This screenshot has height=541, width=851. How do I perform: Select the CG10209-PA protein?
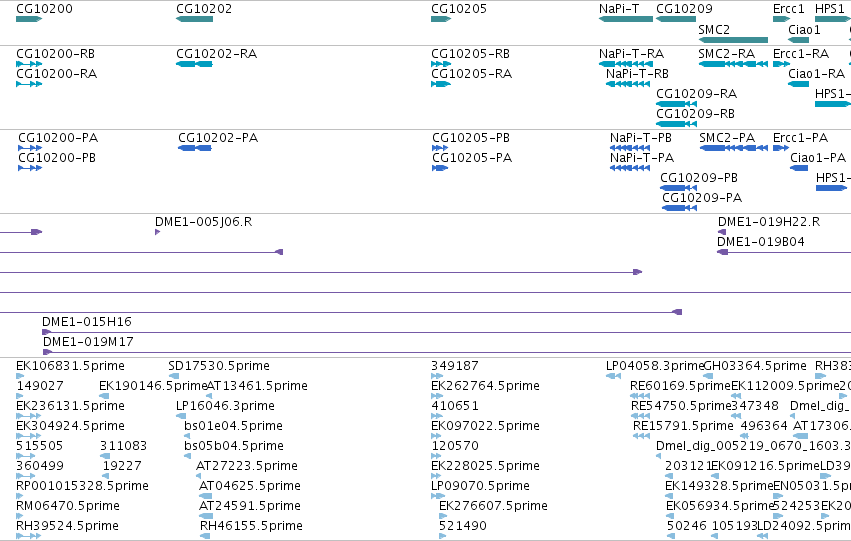click(x=679, y=208)
